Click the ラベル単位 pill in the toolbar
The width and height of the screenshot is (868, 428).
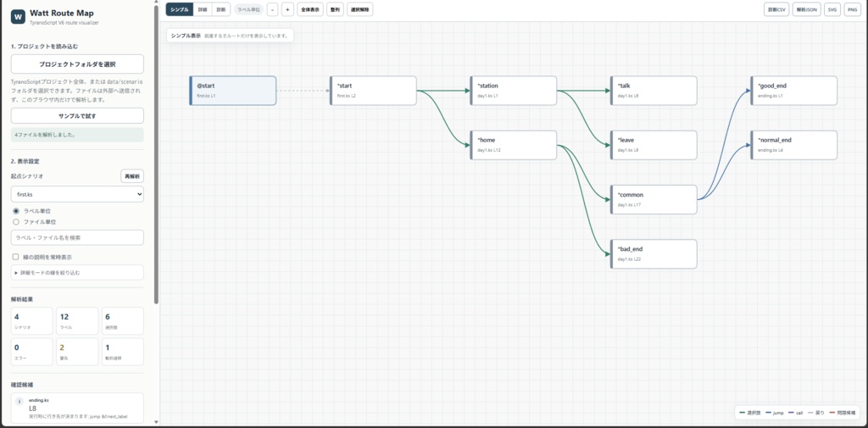point(248,9)
